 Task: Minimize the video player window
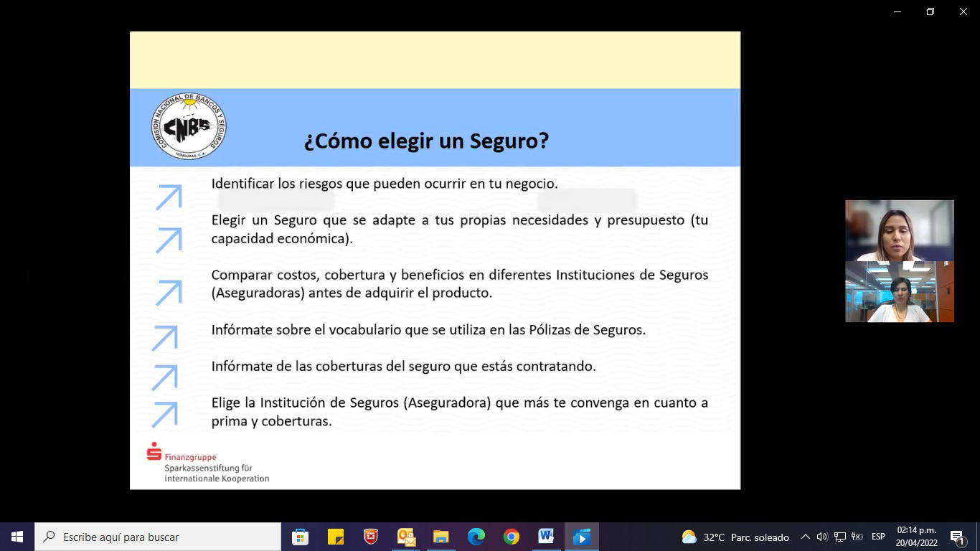897,11
